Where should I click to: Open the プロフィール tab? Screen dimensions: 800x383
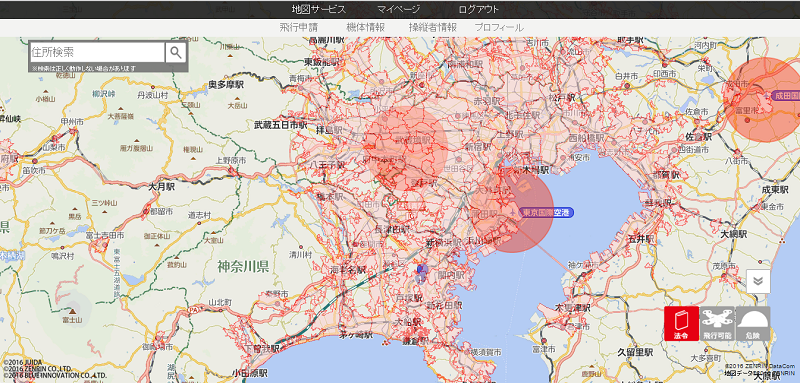coord(499,28)
